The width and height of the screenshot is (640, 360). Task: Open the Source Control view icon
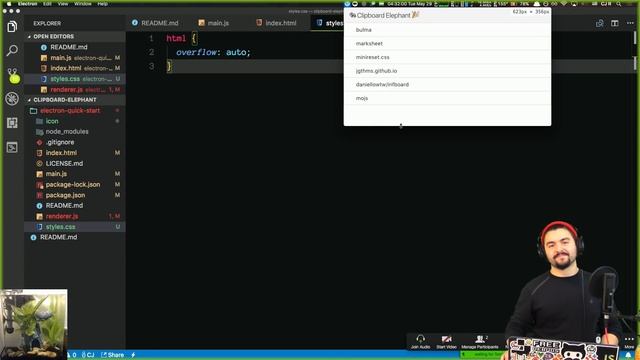pyautogui.click(x=13, y=75)
